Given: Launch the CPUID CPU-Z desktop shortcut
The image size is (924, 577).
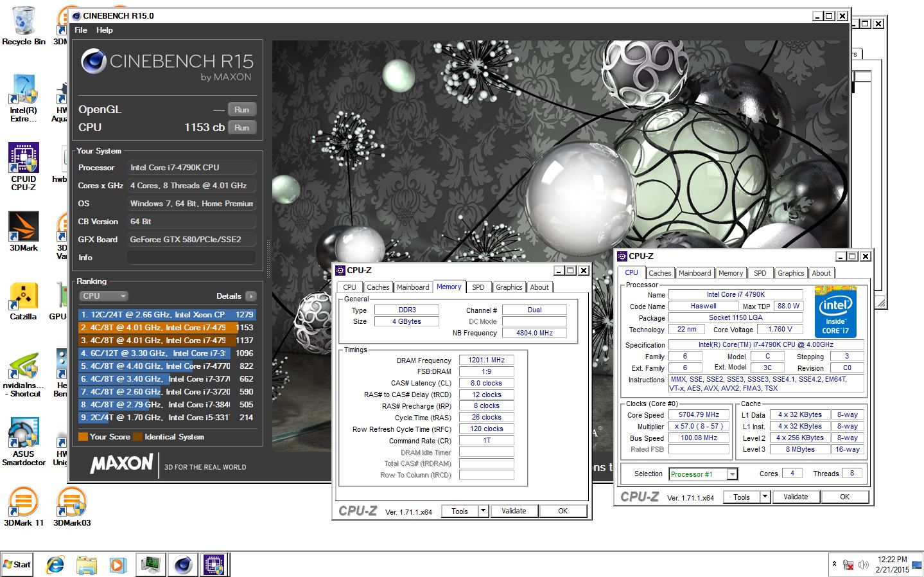Looking at the screenshot, I should 24,166.
